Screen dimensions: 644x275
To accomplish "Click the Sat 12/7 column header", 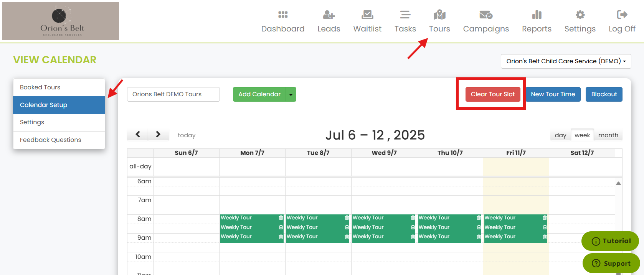I will pos(582,153).
